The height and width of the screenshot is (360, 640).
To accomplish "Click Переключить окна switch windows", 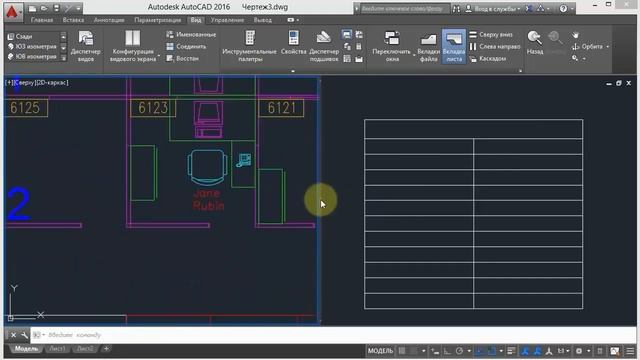I will [392, 46].
